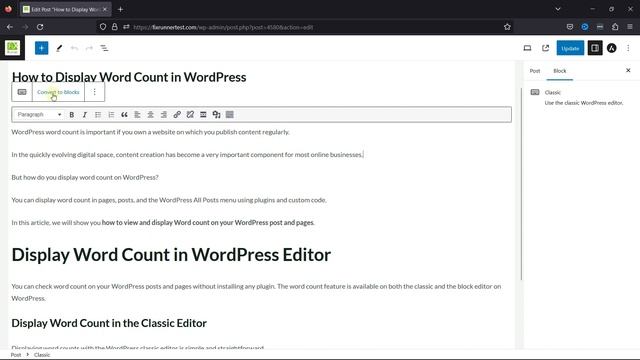Viewport: 640px width, 360px height.
Task: Open the Paragraph format dropdown
Action: [39, 115]
